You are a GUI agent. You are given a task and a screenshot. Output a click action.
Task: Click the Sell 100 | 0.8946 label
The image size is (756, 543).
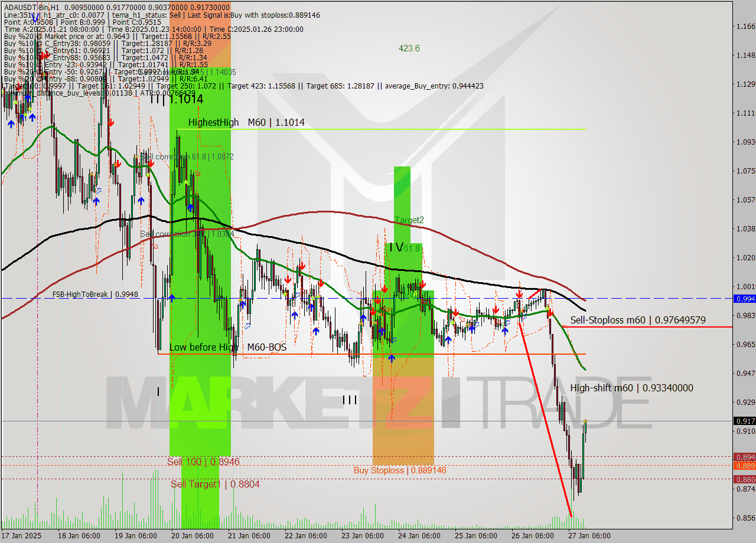(204, 462)
